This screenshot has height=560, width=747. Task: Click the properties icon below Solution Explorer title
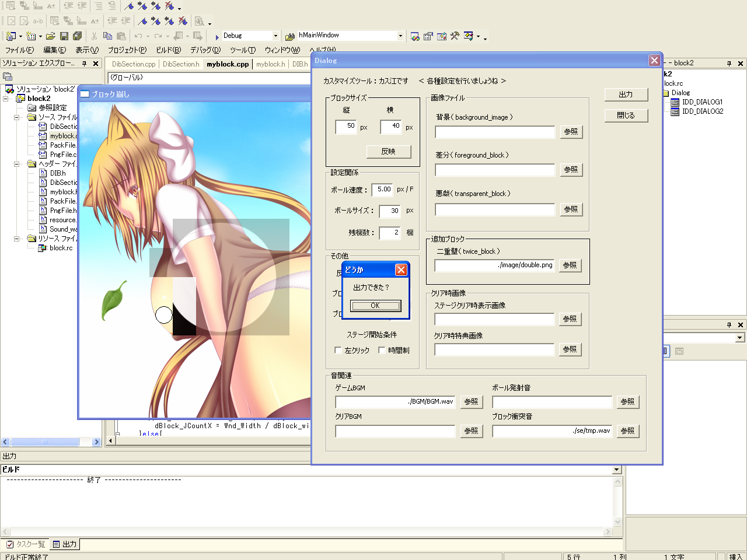pyautogui.click(x=8, y=76)
